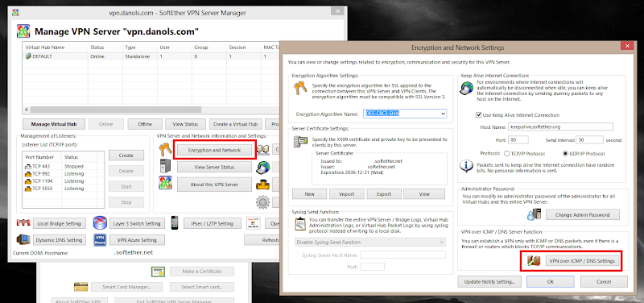Click the View Server Status button

pos(214,167)
